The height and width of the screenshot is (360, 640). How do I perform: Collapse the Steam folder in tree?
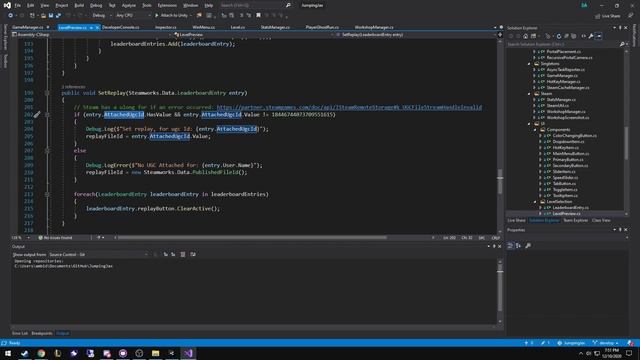(529, 94)
